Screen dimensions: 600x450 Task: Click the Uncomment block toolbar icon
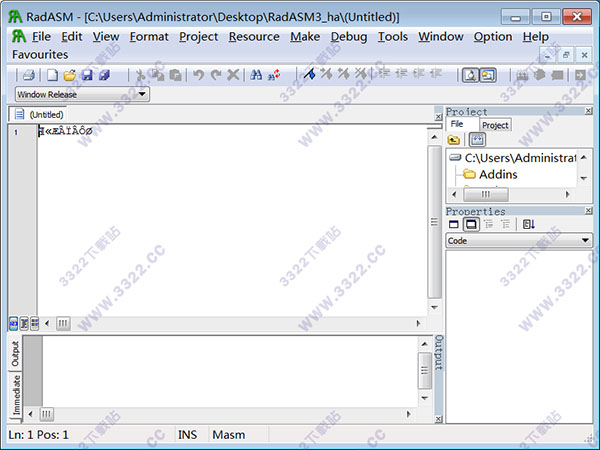pos(435,73)
